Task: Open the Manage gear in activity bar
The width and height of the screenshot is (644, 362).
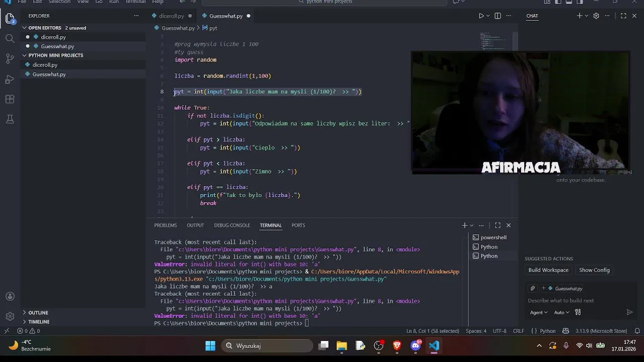Action: pos(10,316)
